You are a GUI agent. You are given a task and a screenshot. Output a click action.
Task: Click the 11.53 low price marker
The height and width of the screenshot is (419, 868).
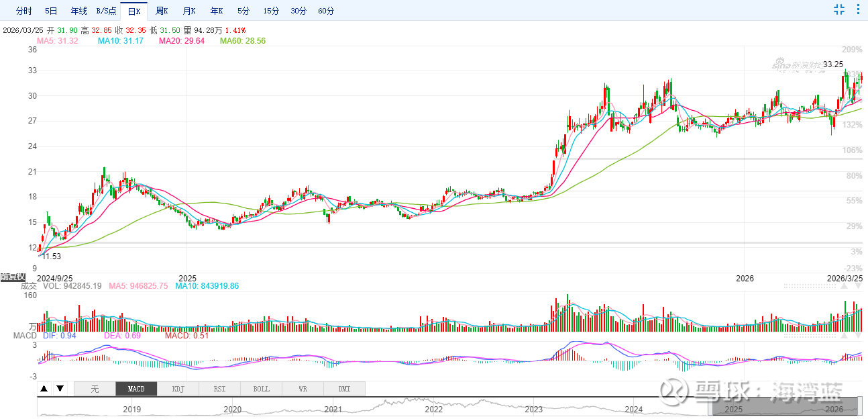pos(51,257)
